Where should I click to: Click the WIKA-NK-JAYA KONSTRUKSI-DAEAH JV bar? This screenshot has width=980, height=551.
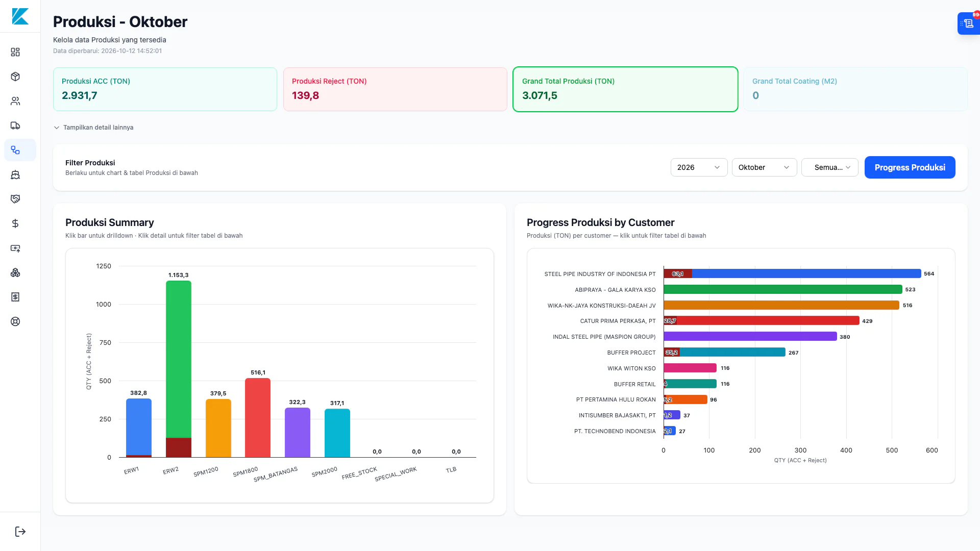pyautogui.click(x=781, y=305)
